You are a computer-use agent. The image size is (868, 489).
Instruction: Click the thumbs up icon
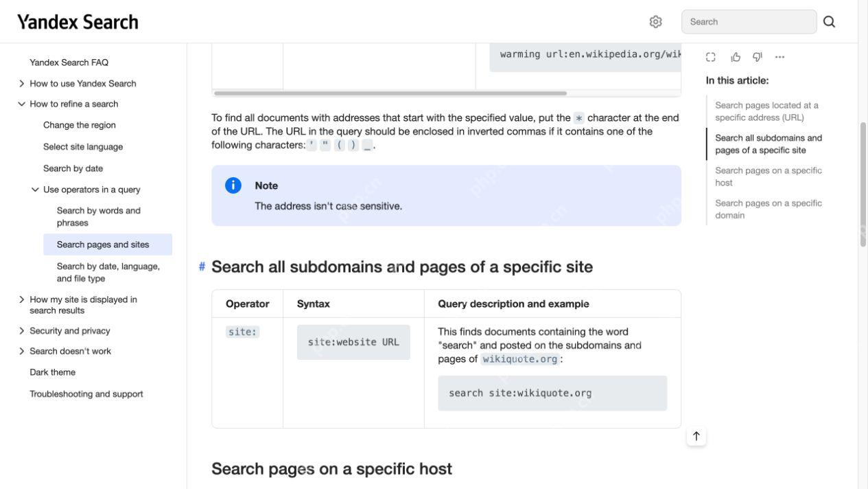(736, 57)
